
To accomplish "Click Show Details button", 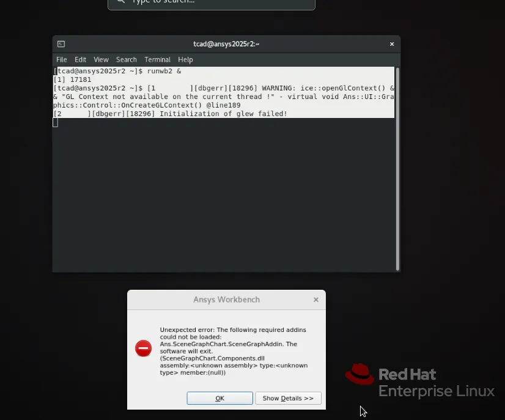I will (x=288, y=398).
